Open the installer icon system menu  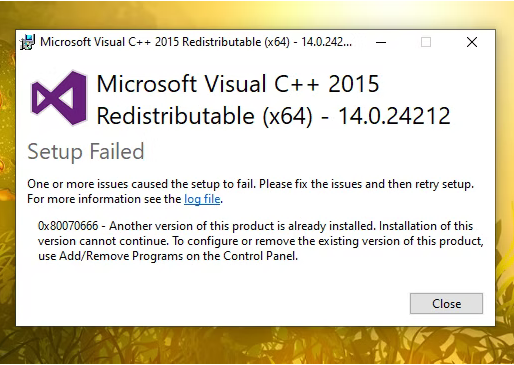(27, 42)
